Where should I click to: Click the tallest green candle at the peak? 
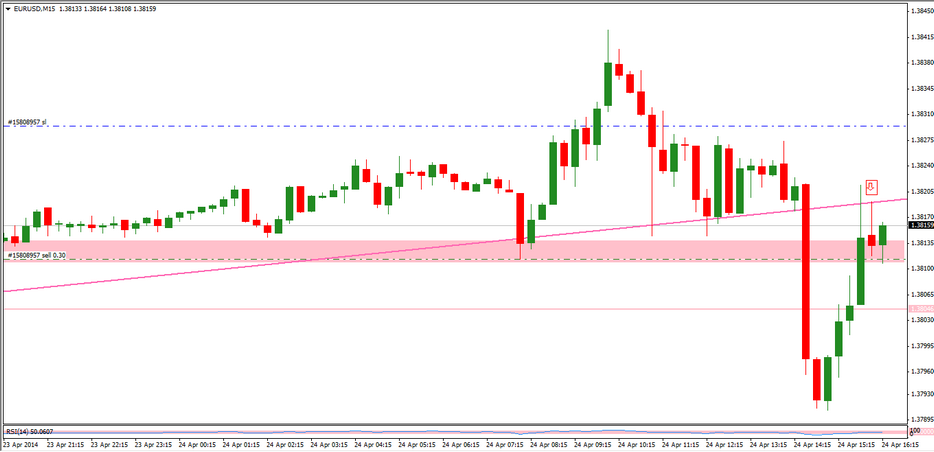tap(607, 84)
